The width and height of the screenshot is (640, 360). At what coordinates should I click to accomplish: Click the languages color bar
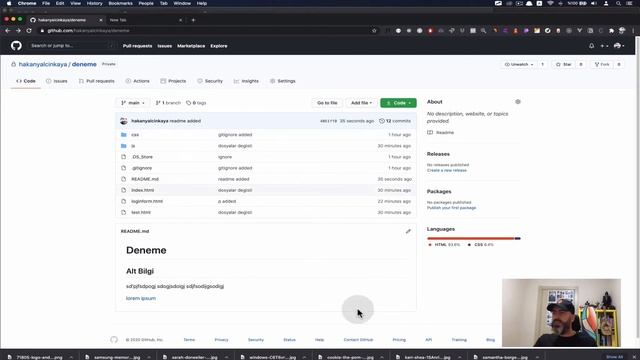click(x=474, y=238)
